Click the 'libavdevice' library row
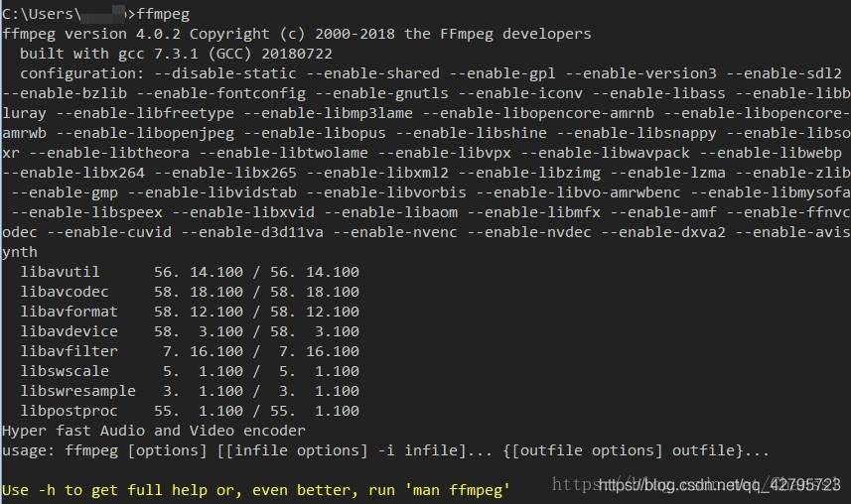Viewport: 851px width, 504px height. (x=190, y=331)
